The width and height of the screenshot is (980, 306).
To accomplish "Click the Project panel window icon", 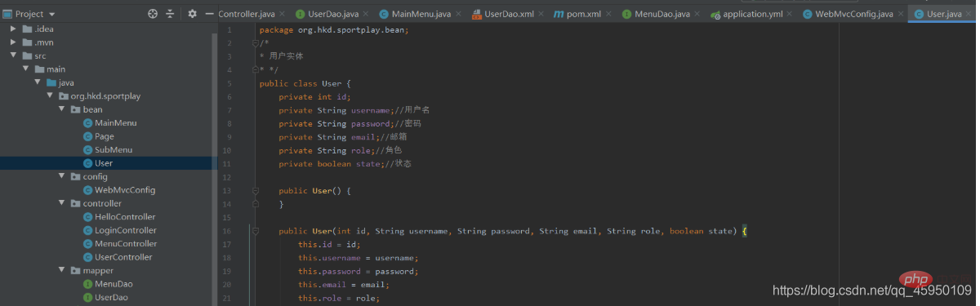I will click(7, 14).
